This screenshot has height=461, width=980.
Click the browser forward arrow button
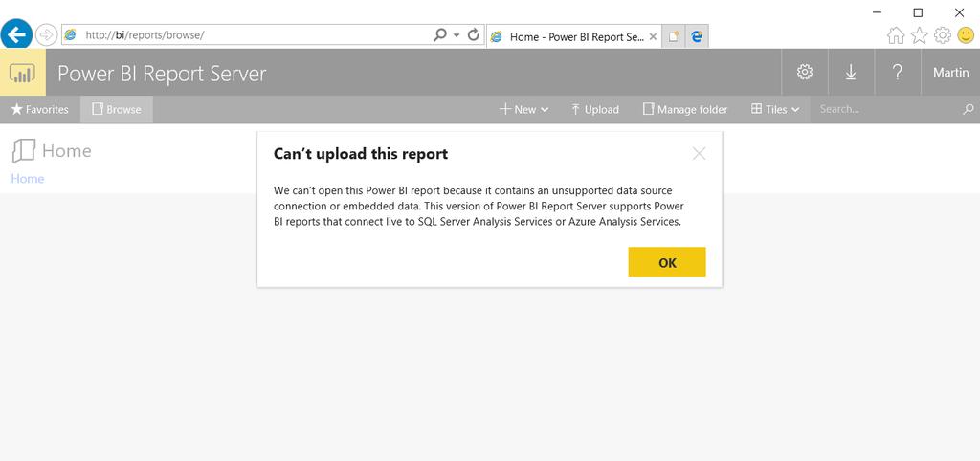46,35
